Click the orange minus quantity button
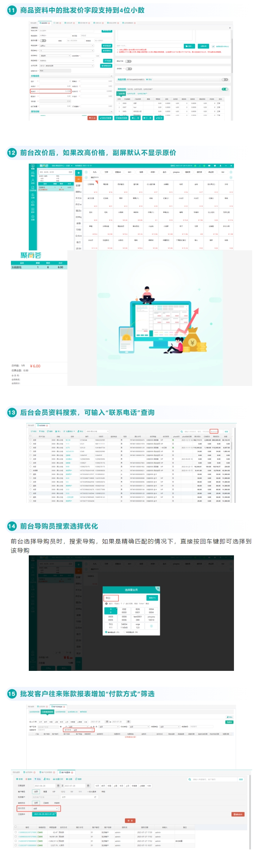Screen dimensions: 258x868 (x=78, y=179)
